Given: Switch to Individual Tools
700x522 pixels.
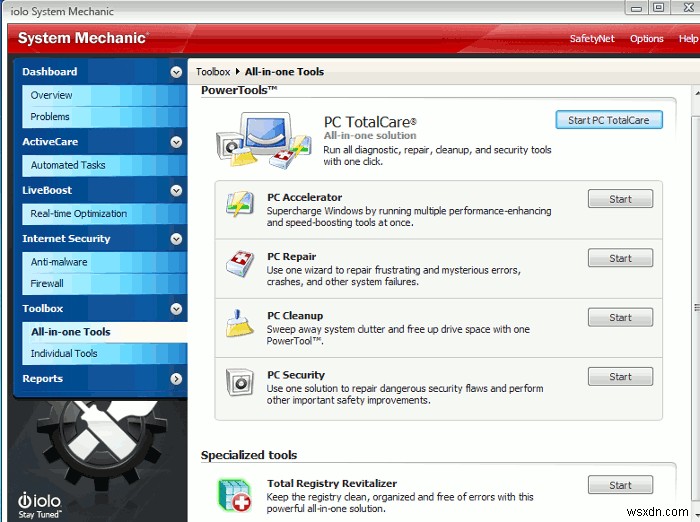Looking at the screenshot, I should [104, 354].
